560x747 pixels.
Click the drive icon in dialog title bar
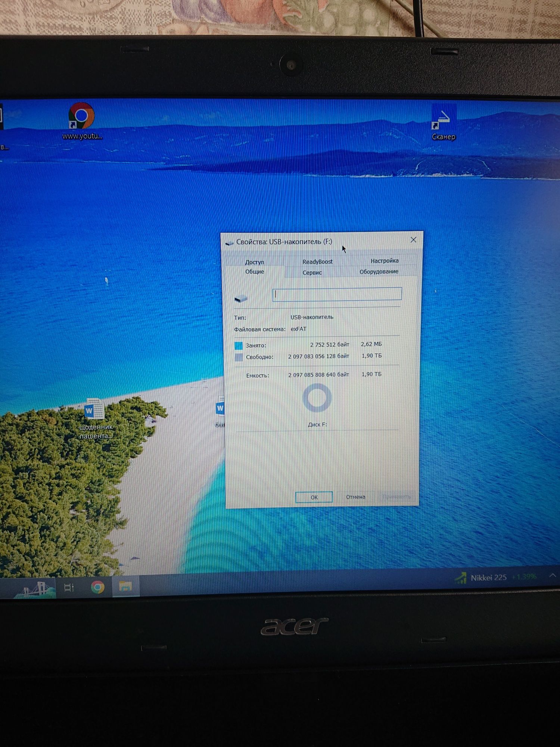(x=229, y=243)
